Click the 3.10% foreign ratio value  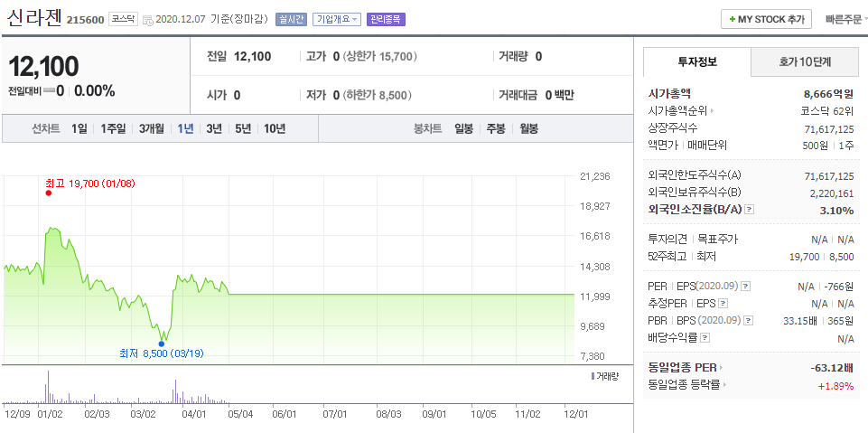[x=836, y=211]
